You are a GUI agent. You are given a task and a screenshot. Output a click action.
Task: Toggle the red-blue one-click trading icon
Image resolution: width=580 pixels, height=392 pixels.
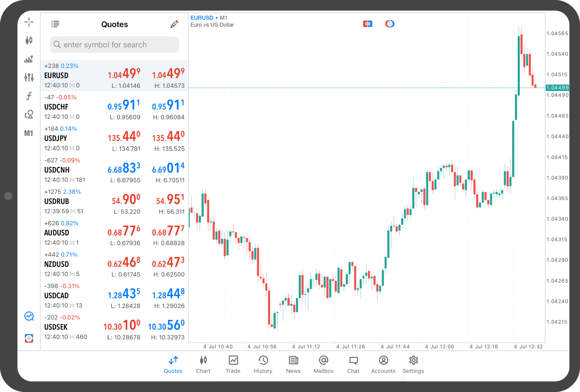pos(368,24)
